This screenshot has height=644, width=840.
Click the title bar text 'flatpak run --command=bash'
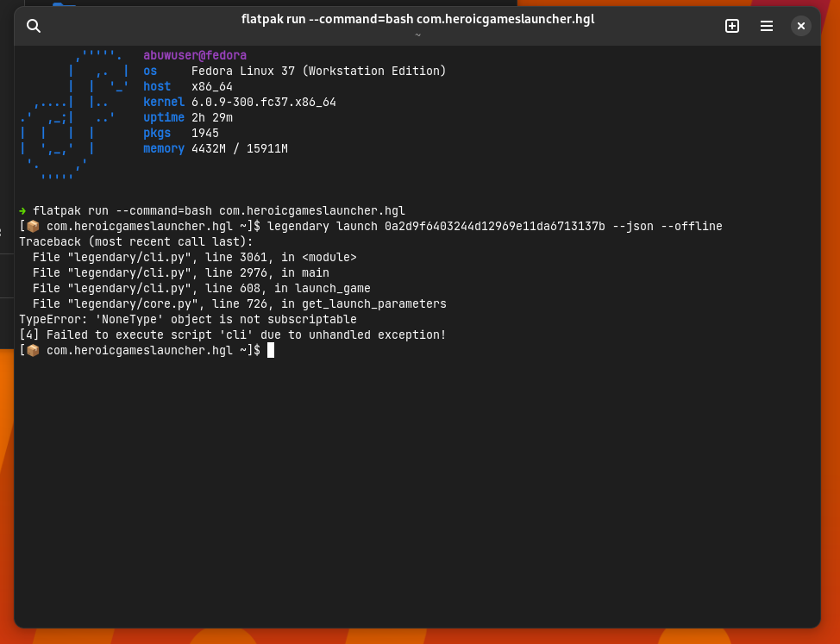click(327, 19)
